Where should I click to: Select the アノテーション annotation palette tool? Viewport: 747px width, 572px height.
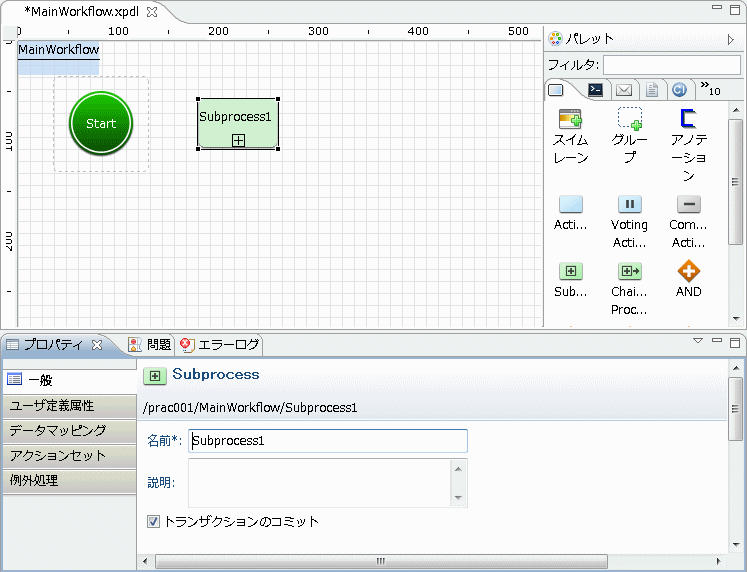coord(688,146)
